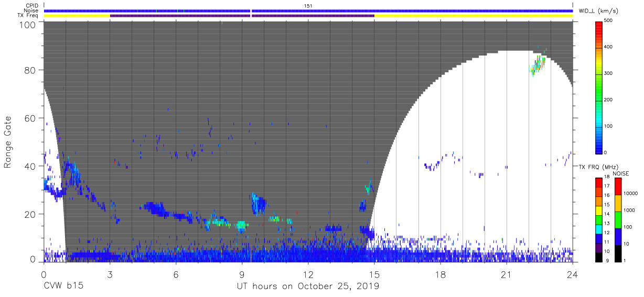Click the CPID value 151
Image resolution: width=644 pixels, height=297 pixels.
(x=308, y=5)
